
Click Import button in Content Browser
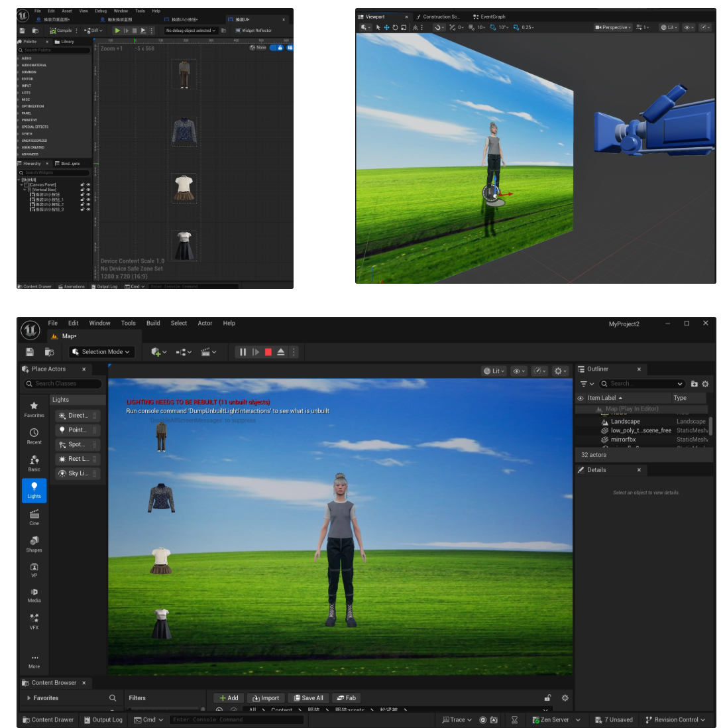coord(266,698)
